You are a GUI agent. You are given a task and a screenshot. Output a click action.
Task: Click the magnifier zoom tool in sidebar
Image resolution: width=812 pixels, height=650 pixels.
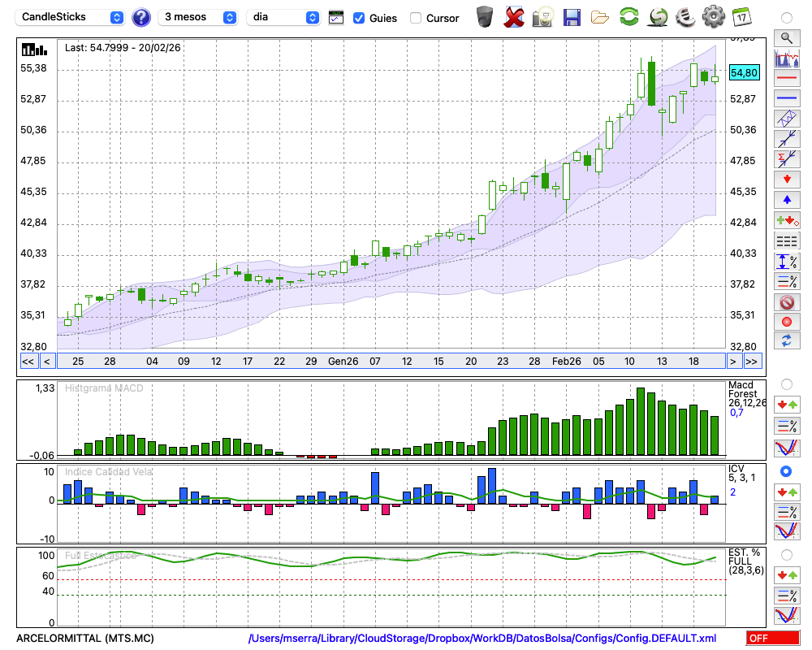786,37
